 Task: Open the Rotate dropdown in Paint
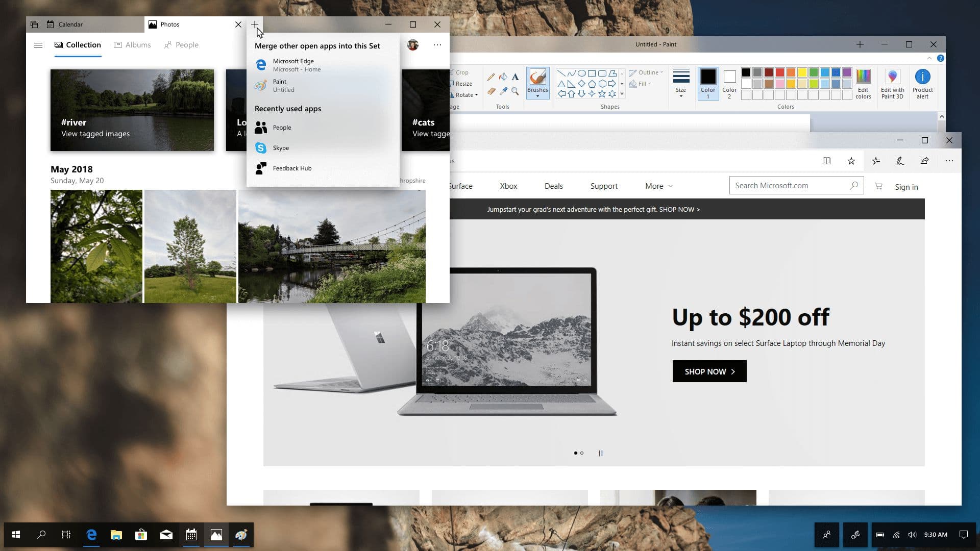[x=463, y=95]
